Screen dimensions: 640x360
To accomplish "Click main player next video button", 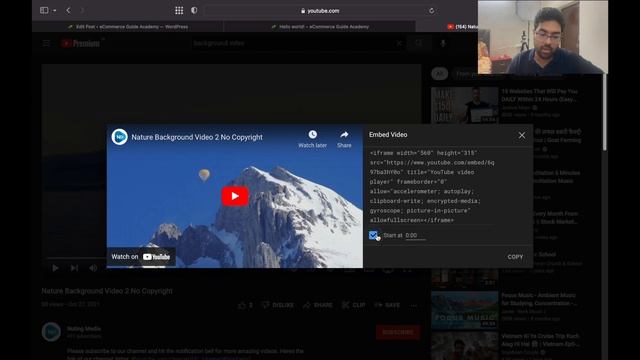I will click(74, 268).
